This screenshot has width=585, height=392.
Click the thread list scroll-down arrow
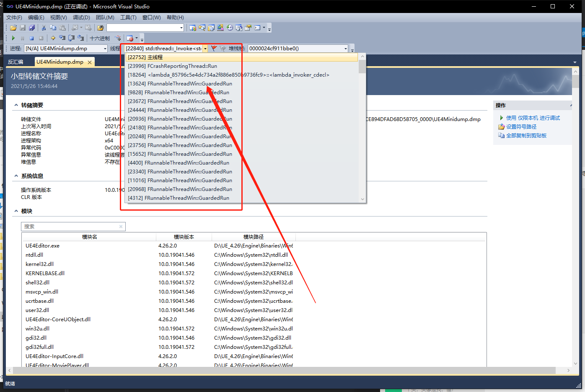[x=362, y=199]
